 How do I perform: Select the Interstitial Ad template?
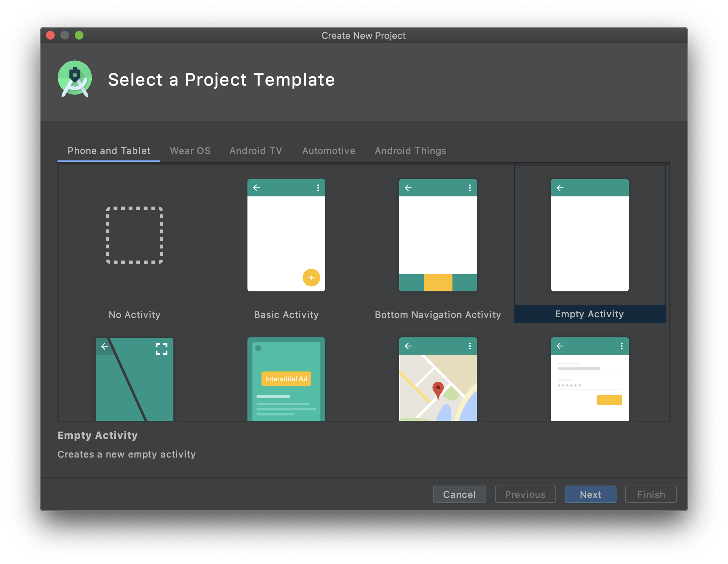click(286, 379)
